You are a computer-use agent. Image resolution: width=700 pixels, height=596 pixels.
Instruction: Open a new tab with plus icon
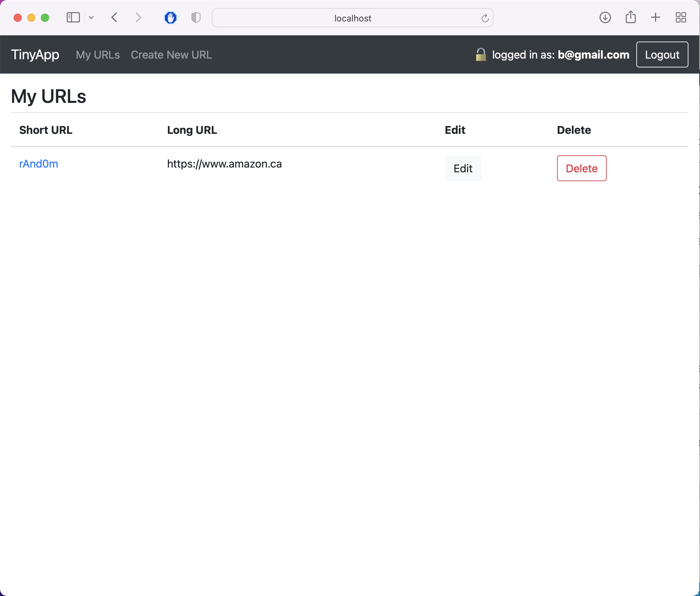(655, 18)
